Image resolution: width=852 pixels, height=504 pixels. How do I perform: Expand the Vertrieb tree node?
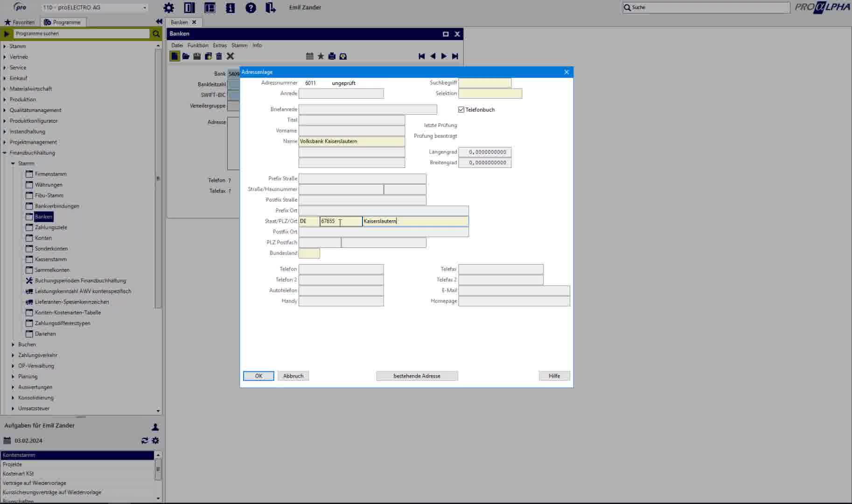(x=5, y=57)
